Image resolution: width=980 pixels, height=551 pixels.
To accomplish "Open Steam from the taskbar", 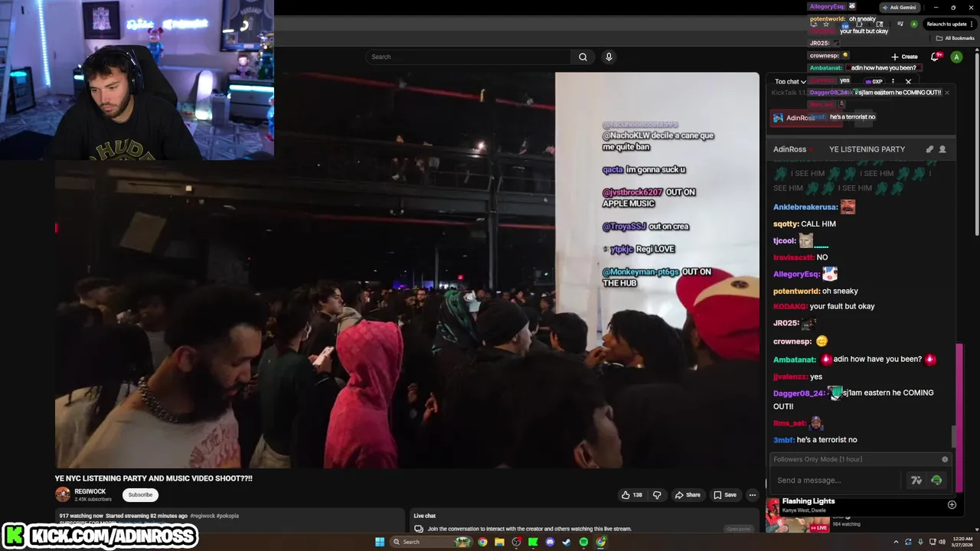I will [567, 542].
